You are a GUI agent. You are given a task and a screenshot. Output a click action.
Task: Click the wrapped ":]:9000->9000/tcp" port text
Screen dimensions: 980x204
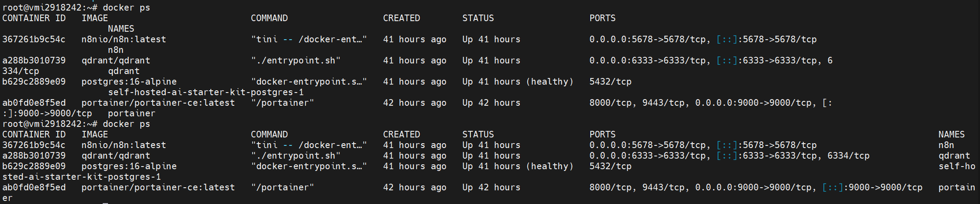pyautogui.click(x=47, y=113)
